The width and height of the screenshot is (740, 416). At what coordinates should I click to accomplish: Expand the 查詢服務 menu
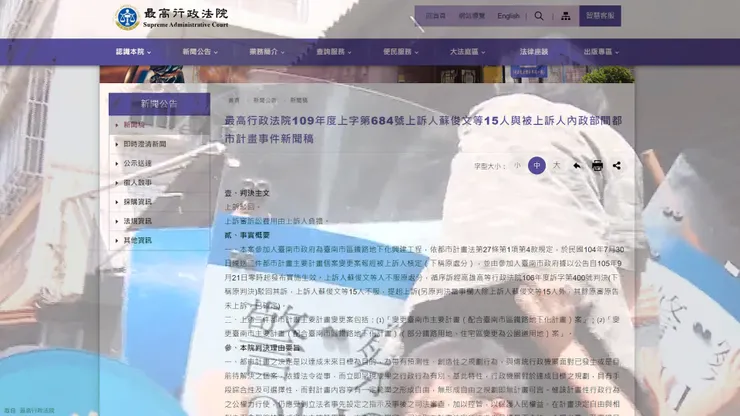[334, 52]
